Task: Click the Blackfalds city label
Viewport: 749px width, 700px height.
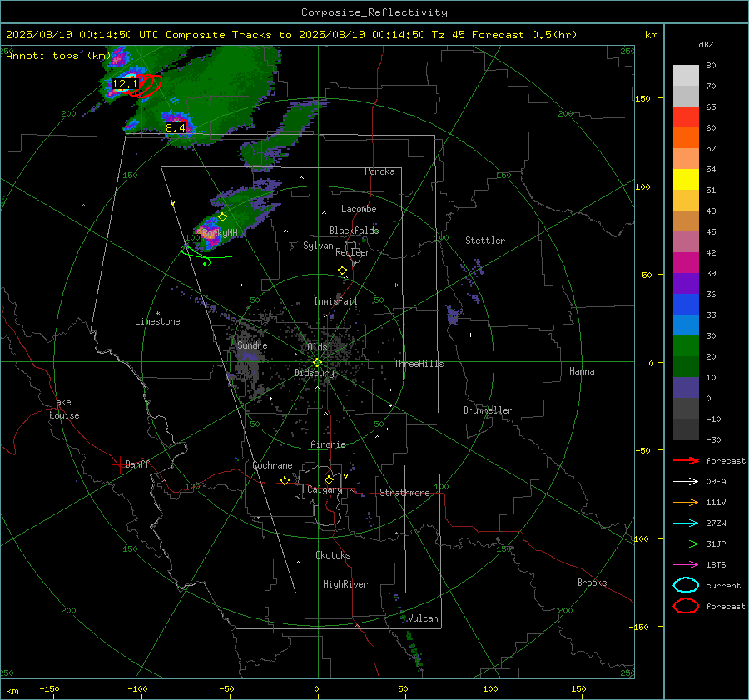Action: [x=354, y=231]
